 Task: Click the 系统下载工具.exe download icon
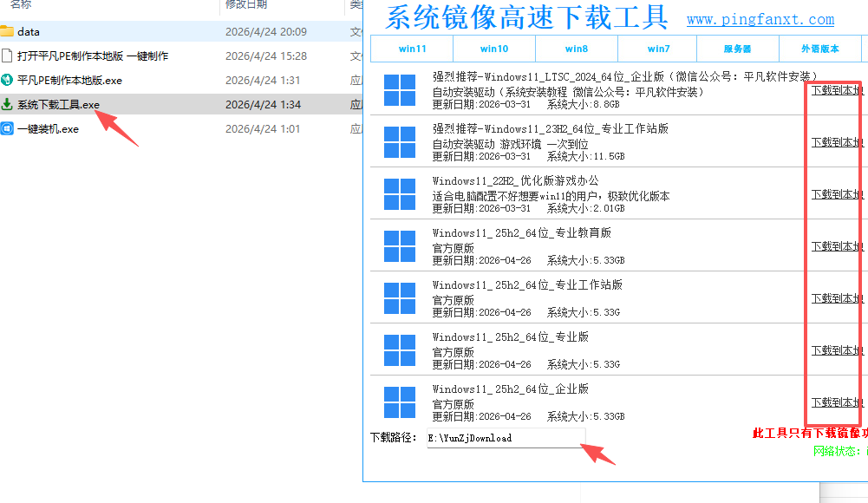7,104
